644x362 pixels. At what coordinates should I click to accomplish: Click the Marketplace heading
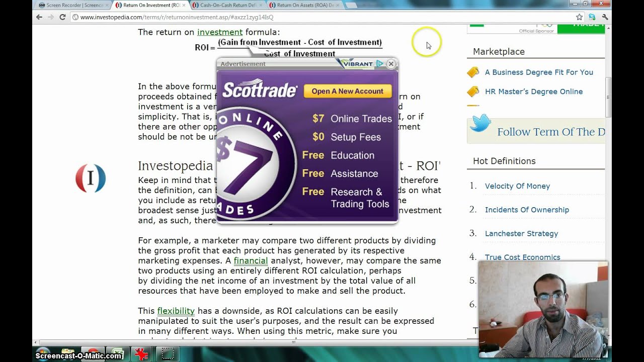(499, 51)
